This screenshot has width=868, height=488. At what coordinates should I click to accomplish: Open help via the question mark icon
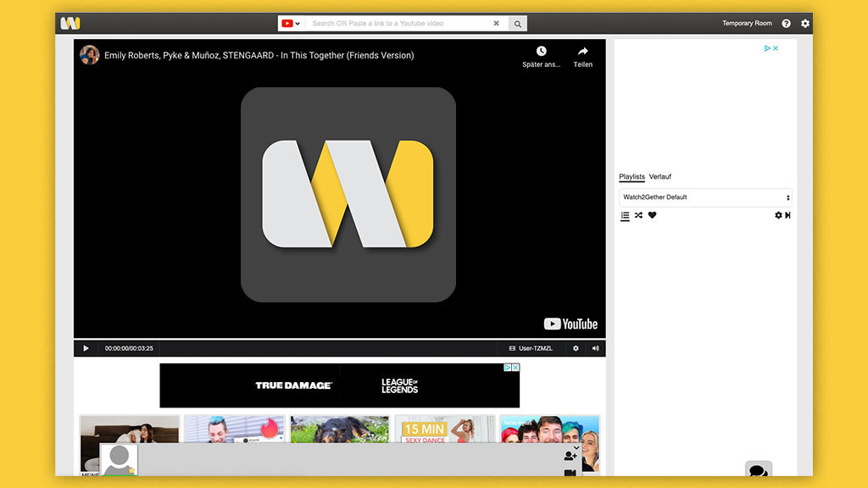tap(786, 23)
